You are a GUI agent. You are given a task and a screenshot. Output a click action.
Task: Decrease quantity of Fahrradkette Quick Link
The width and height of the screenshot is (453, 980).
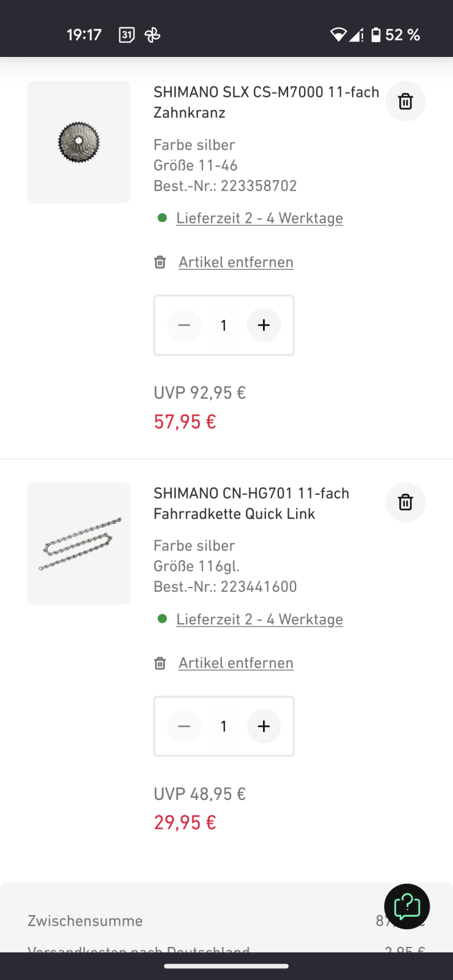click(184, 726)
